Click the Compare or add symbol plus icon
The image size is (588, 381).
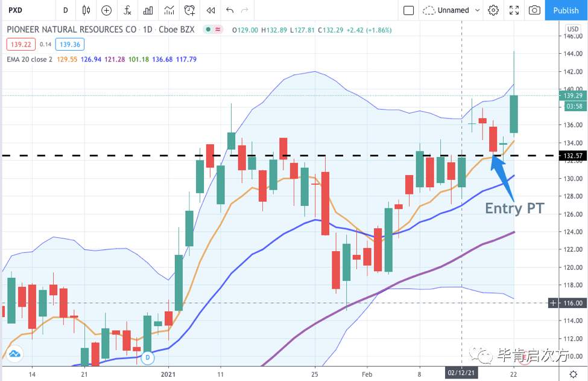pyautogui.click(x=107, y=10)
